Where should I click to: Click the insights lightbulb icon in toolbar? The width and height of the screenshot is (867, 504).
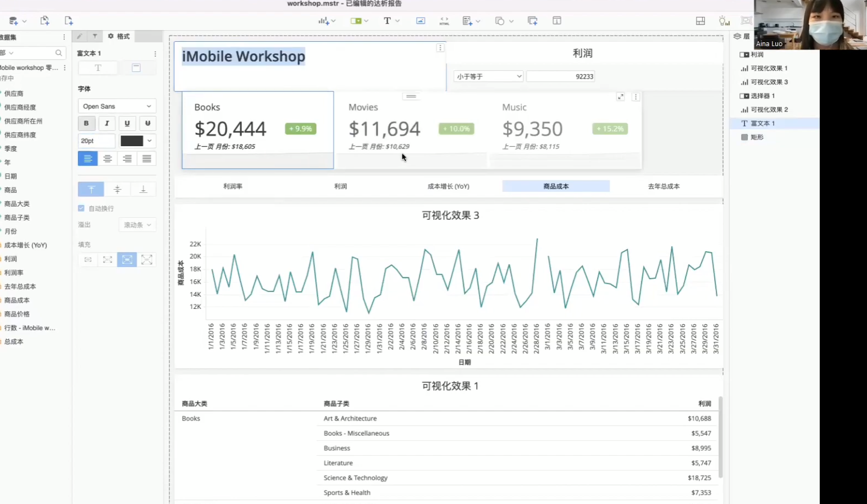[x=724, y=21]
